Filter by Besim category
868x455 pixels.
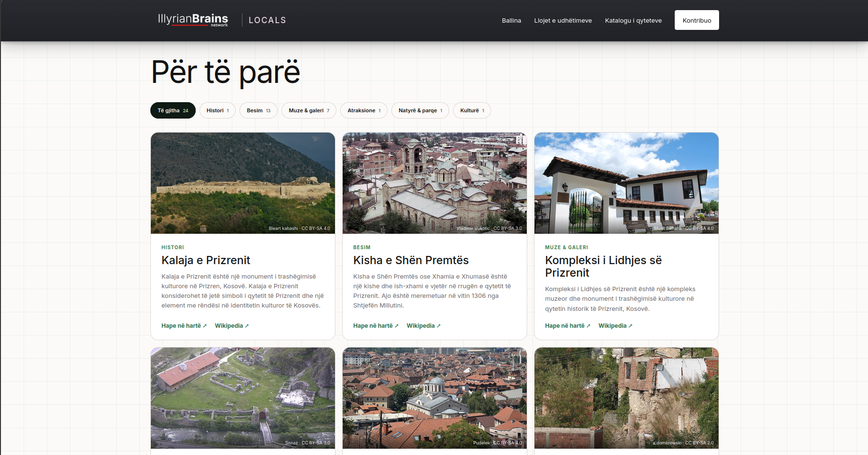pos(258,110)
